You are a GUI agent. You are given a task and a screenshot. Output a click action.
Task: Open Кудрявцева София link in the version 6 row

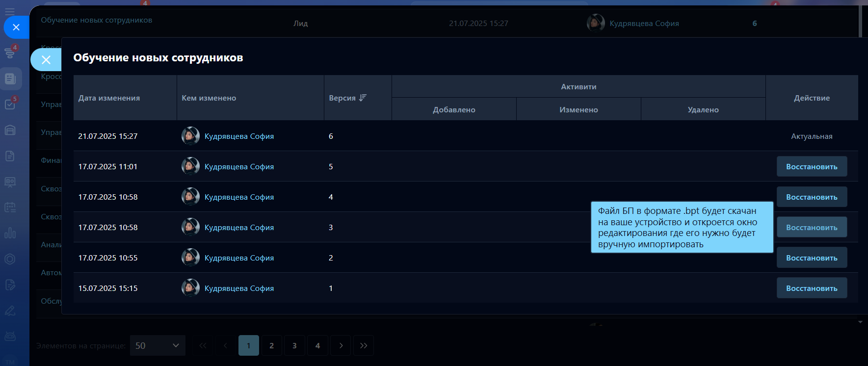tap(239, 136)
